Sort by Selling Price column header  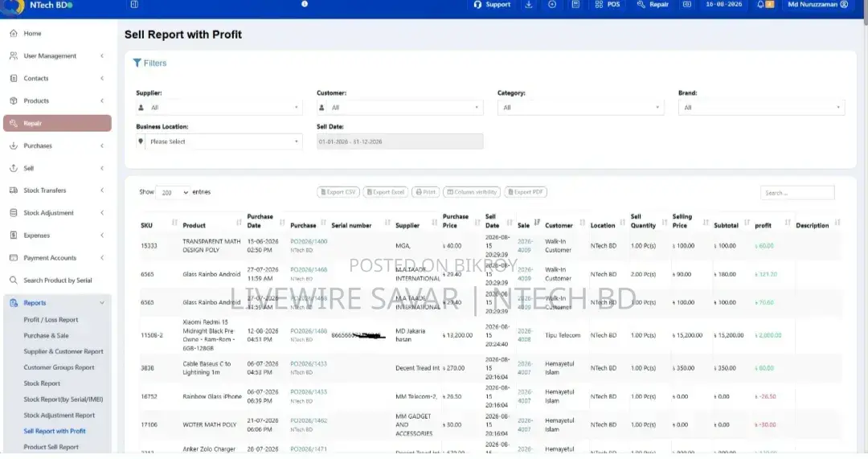(690, 221)
